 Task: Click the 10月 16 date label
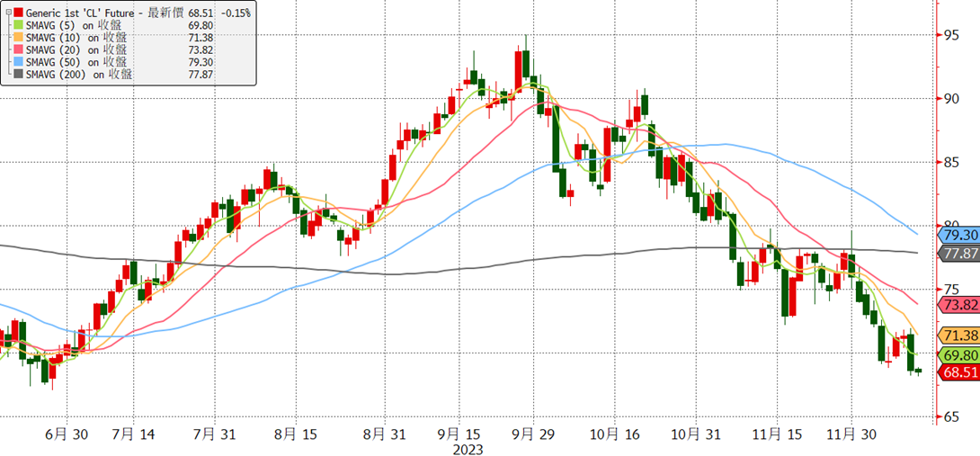[x=614, y=433]
